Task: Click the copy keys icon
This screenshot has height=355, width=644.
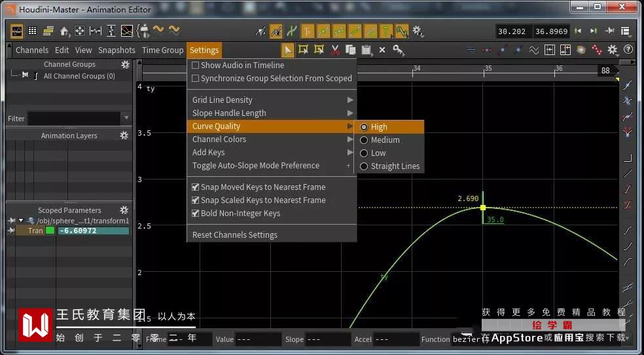Action: click(350, 50)
